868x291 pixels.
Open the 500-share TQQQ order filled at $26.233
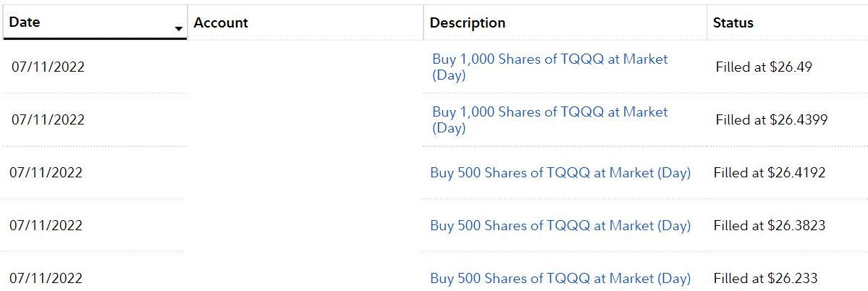(560, 279)
